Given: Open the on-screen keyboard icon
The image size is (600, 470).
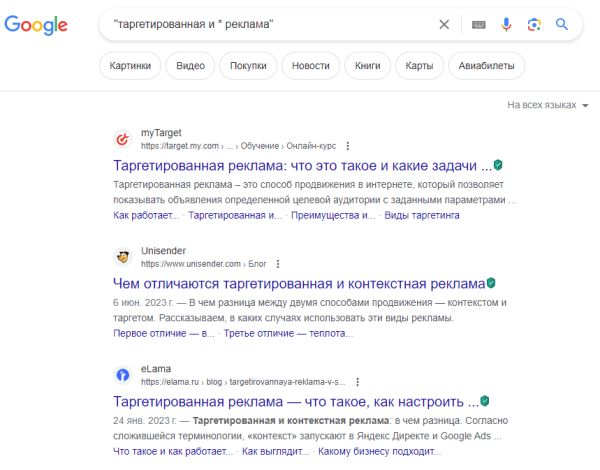Looking at the screenshot, I should (x=478, y=25).
